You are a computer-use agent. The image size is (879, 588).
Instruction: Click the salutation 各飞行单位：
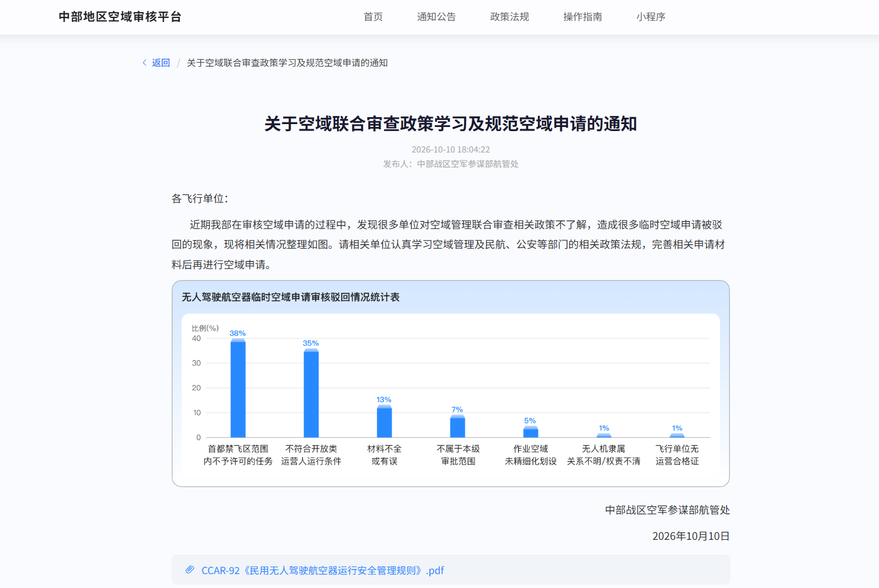pos(201,199)
